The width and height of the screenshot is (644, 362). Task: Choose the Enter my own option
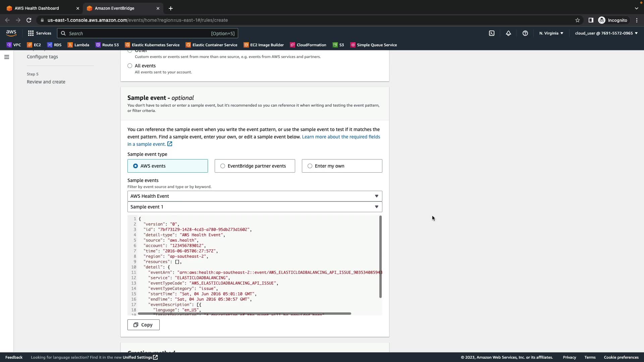(310, 166)
